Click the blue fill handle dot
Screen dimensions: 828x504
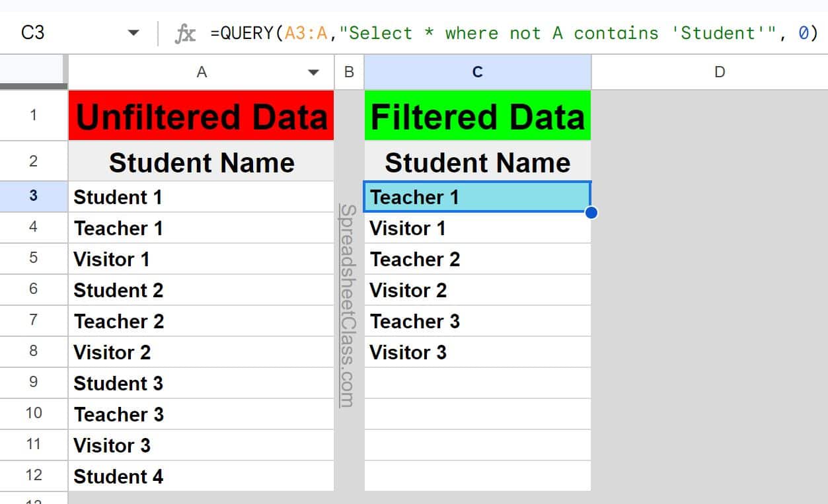[591, 213]
